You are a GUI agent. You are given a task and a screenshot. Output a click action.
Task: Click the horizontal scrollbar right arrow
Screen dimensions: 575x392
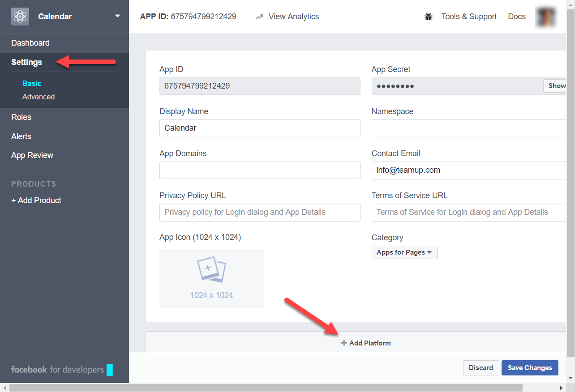(x=562, y=388)
